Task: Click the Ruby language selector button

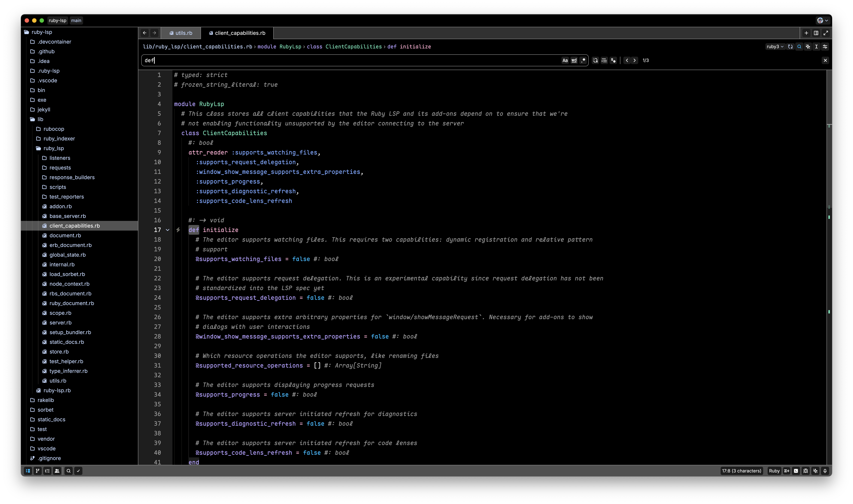Action: [x=774, y=471]
